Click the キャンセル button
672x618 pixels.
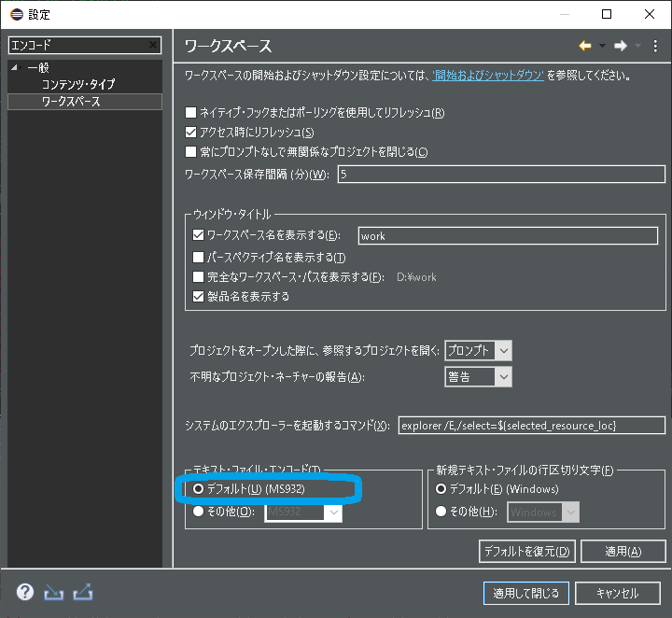pyautogui.click(x=618, y=593)
